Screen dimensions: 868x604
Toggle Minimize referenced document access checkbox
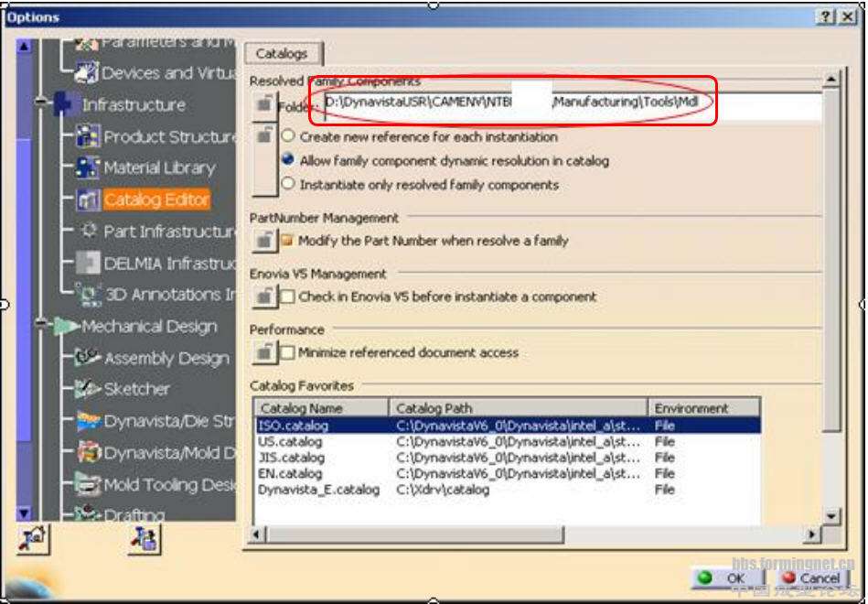click(x=288, y=352)
